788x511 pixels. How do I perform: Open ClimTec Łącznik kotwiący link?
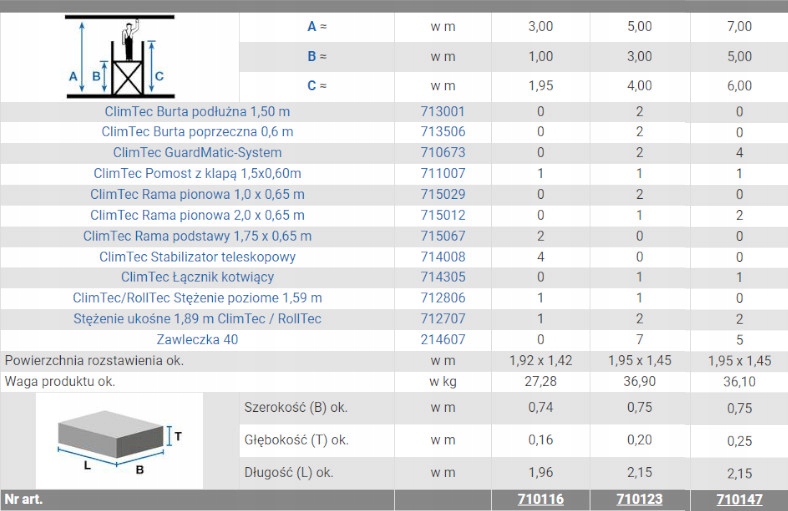[x=197, y=277]
